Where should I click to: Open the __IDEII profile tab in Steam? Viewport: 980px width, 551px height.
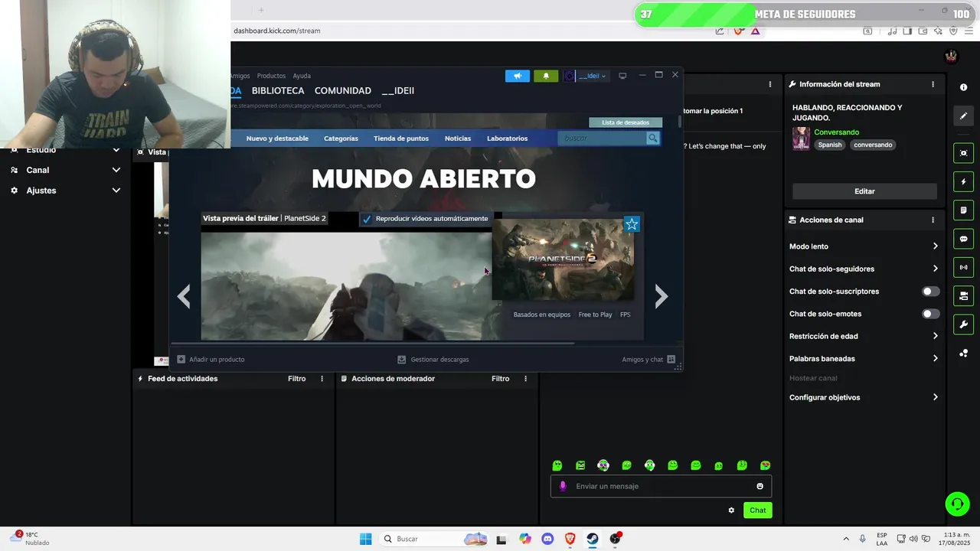click(398, 90)
